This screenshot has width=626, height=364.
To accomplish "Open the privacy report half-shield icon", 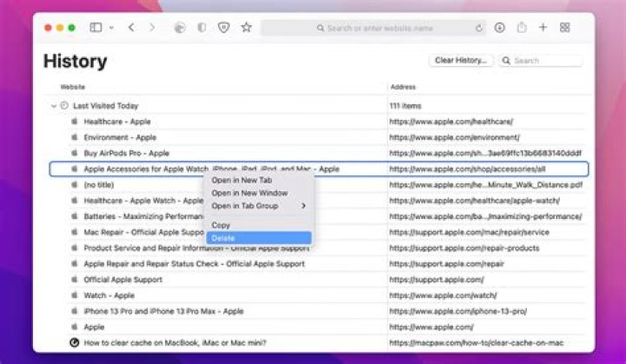I will pyautogui.click(x=202, y=28).
